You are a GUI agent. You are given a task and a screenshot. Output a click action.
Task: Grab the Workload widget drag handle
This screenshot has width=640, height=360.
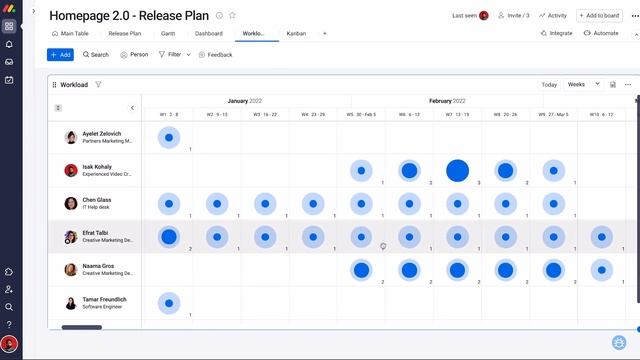pyautogui.click(x=54, y=84)
